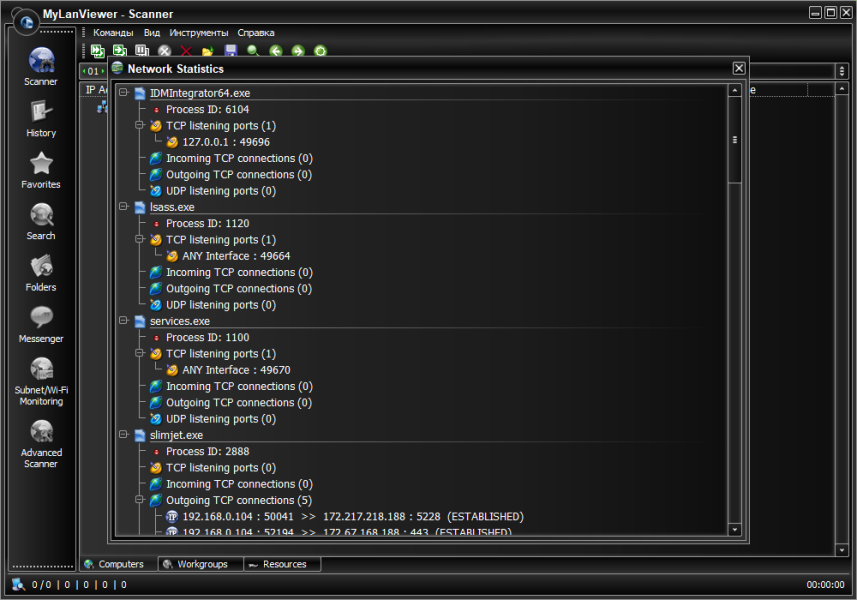The height and width of the screenshot is (600, 857).
Task: Open Folders in the sidebar
Action: pos(41,273)
